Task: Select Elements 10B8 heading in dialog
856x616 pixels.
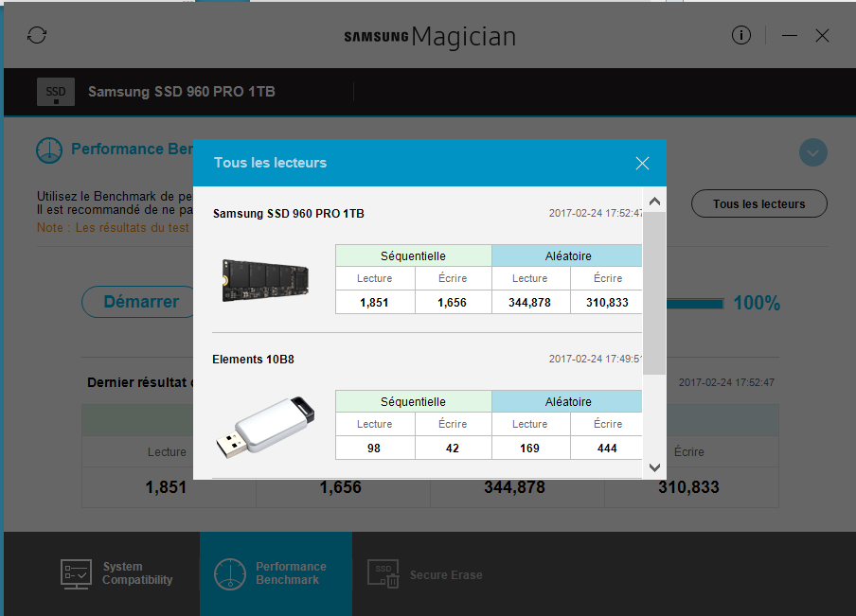Action: point(254,360)
